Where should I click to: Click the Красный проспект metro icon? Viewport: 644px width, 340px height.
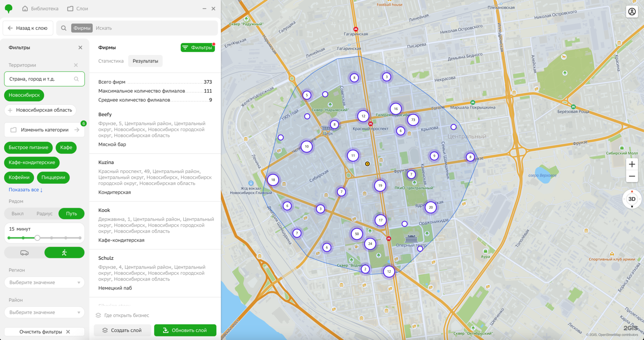pyautogui.click(x=370, y=124)
